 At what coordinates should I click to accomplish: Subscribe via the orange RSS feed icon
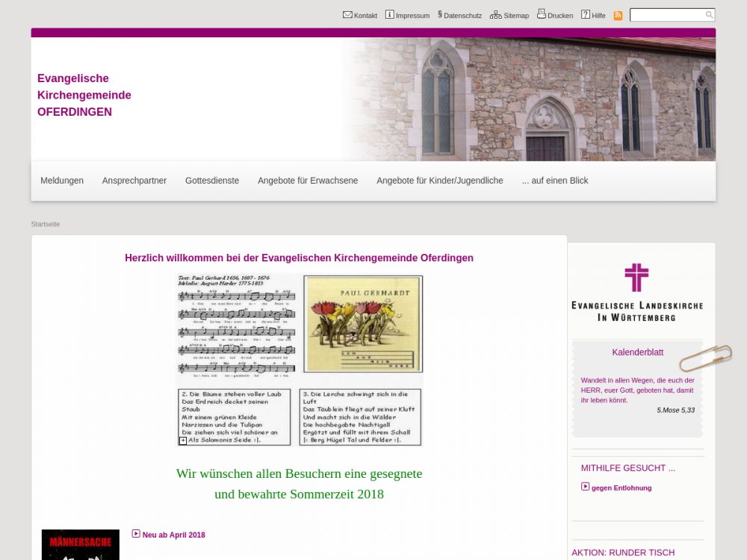tap(618, 16)
